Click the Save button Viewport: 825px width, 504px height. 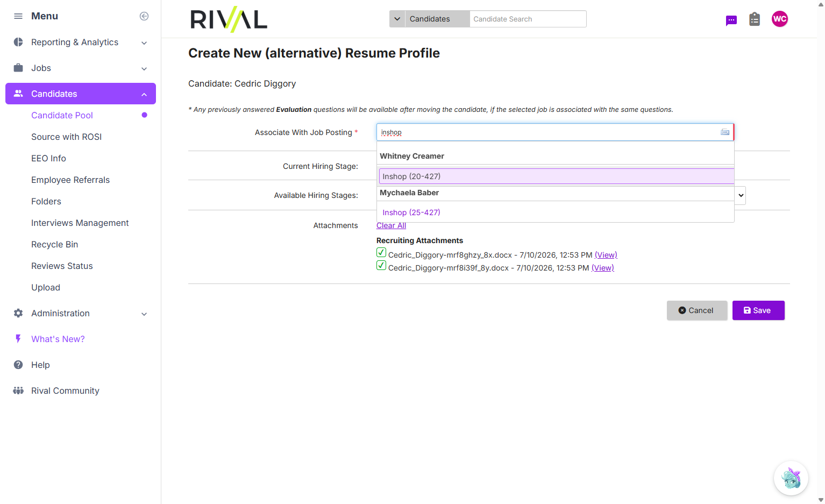758,310
